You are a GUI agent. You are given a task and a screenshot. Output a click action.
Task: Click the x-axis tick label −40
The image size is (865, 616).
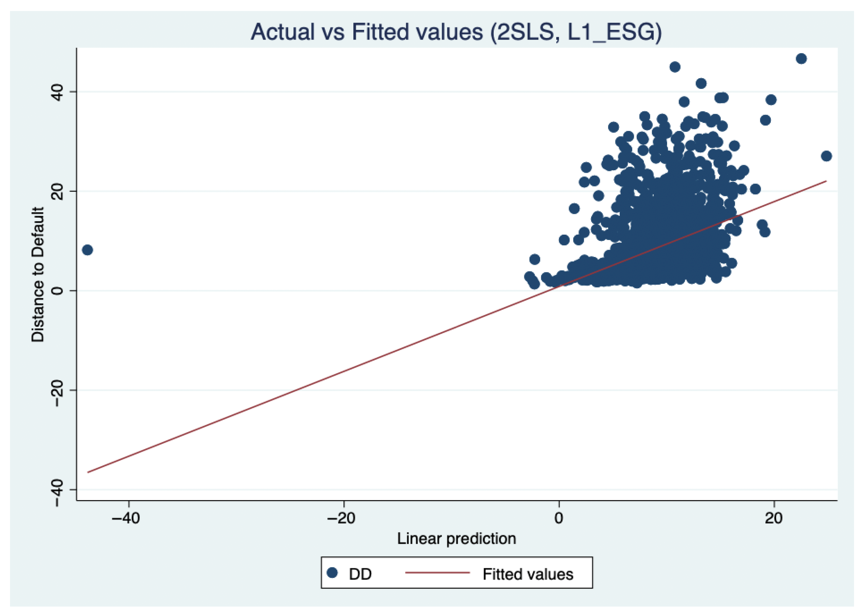tap(126, 518)
